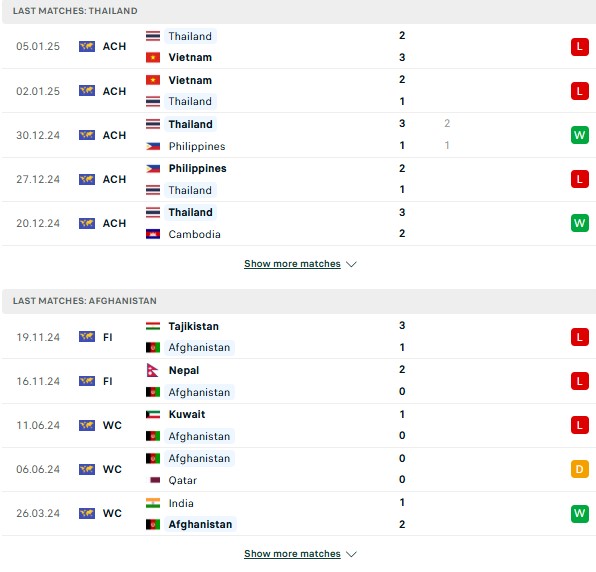Open the 11.06.24 Kuwait vs Afghanistan row
The image size is (596, 572).
coord(298,425)
